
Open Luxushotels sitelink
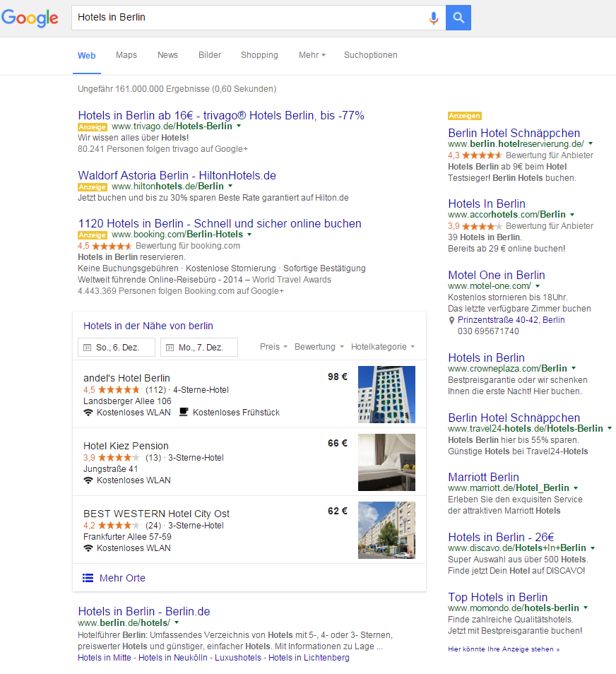tap(238, 658)
